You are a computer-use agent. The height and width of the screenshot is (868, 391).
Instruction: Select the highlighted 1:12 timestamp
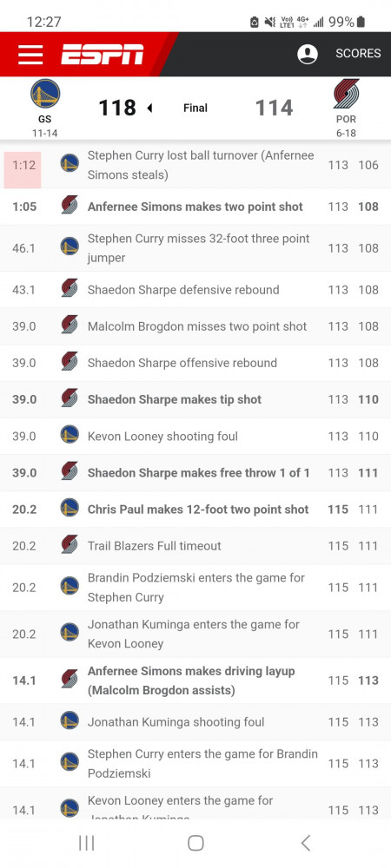[23, 165]
